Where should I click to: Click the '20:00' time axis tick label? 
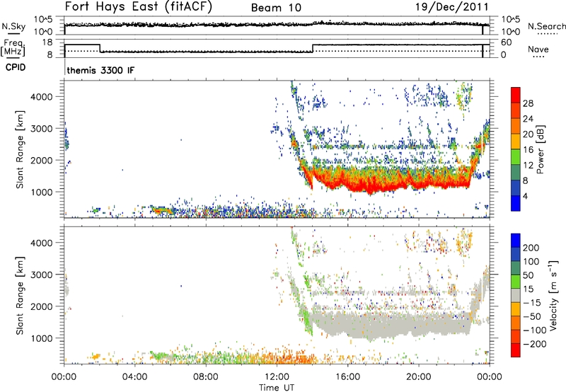[x=418, y=376]
